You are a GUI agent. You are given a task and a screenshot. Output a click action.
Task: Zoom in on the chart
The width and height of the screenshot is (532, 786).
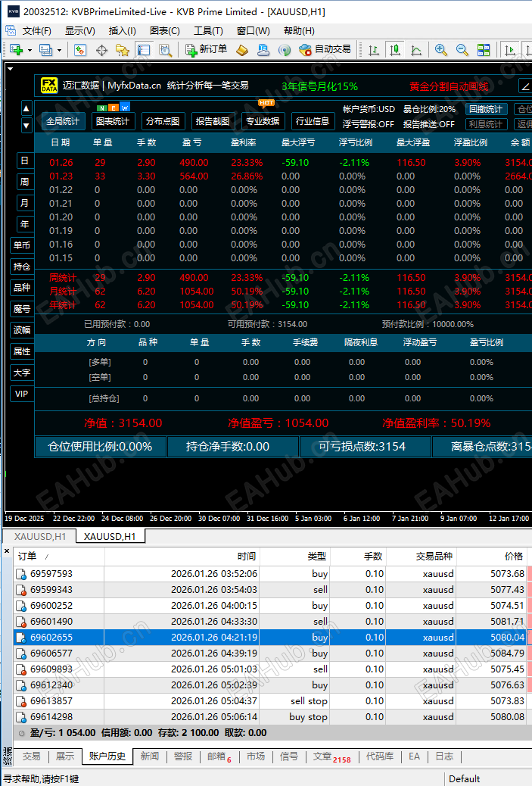click(441, 50)
